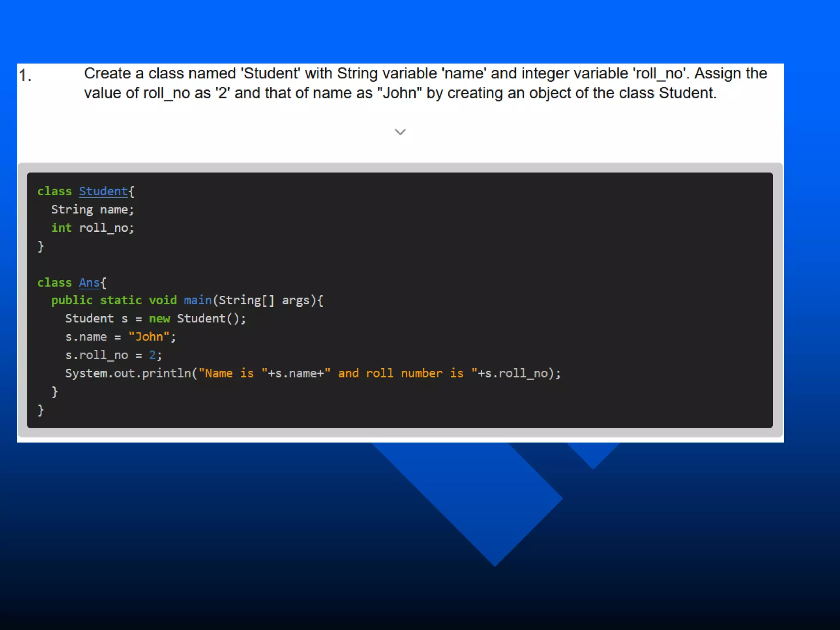Click the green 'new' keyword
The width and height of the screenshot is (840, 630).
(159, 319)
